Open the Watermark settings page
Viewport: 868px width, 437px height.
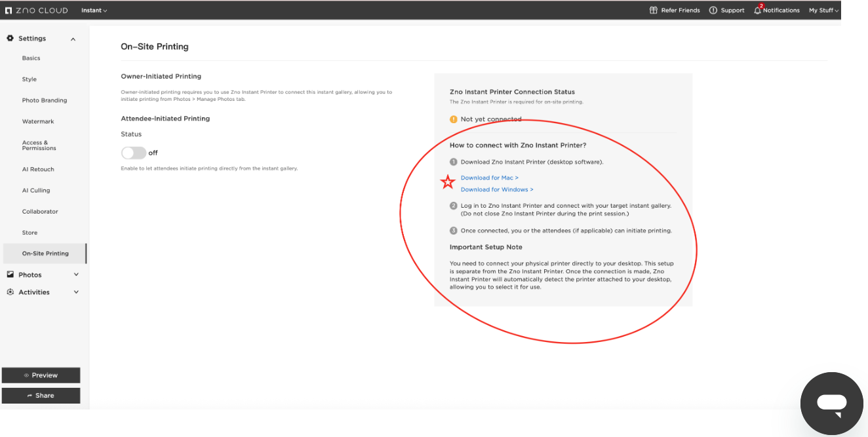[38, 122]
